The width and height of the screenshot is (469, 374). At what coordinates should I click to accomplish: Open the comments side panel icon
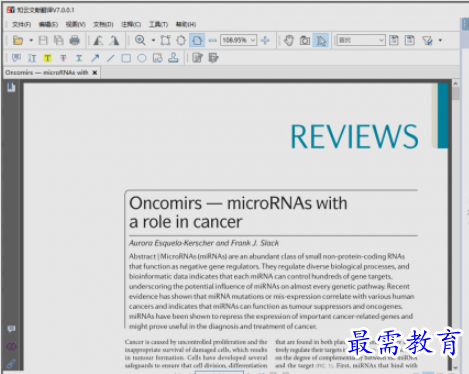coord(11,329)
